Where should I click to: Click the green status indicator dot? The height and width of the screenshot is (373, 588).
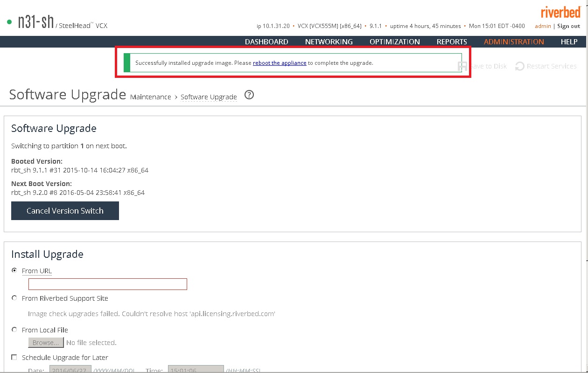click(x=9, y=22)
